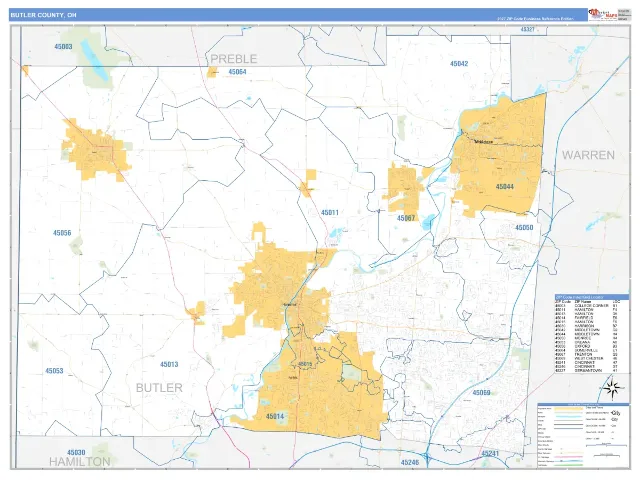Click the BUTLER county name label
640x480 pixels.
click(159, 388)
